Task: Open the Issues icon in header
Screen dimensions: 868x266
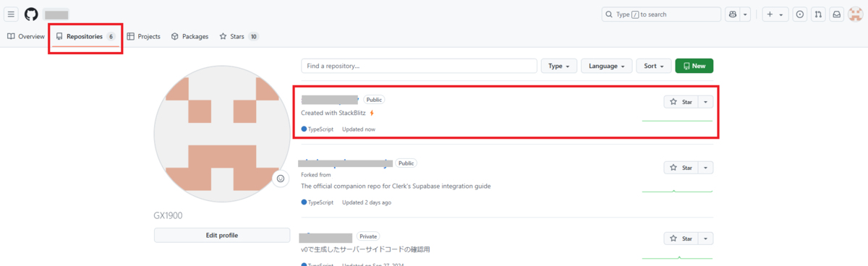Action: point(800,14)
